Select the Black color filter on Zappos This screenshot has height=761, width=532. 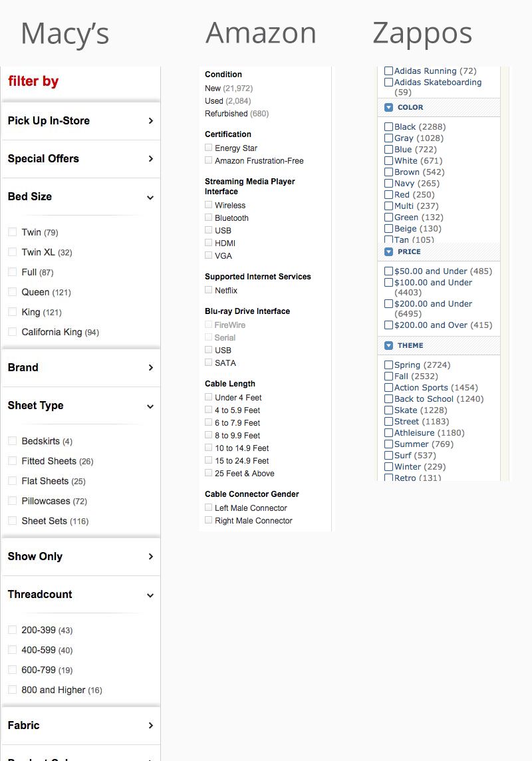(388, 126)
